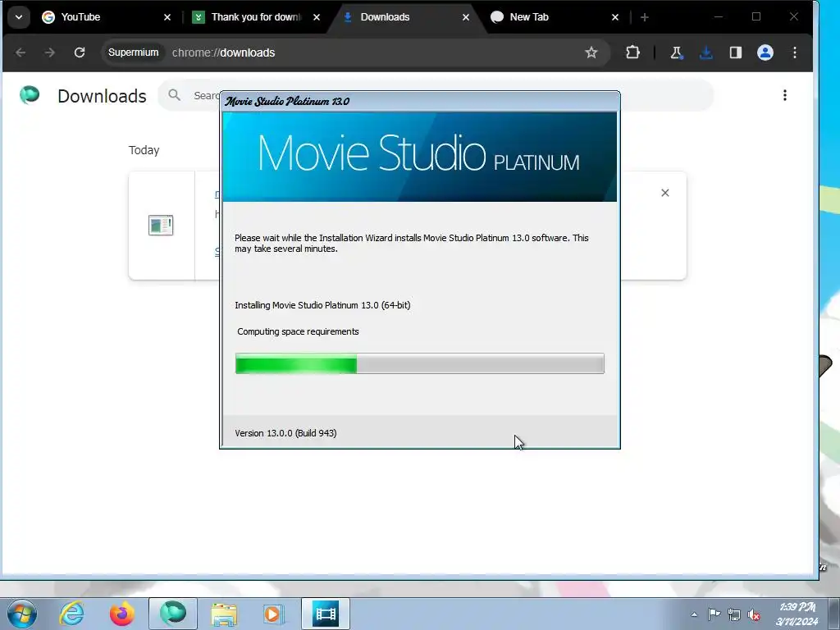Open the Chrome Labs flask icon
This screenshot has width=840, height=630.
coord(676,52)
